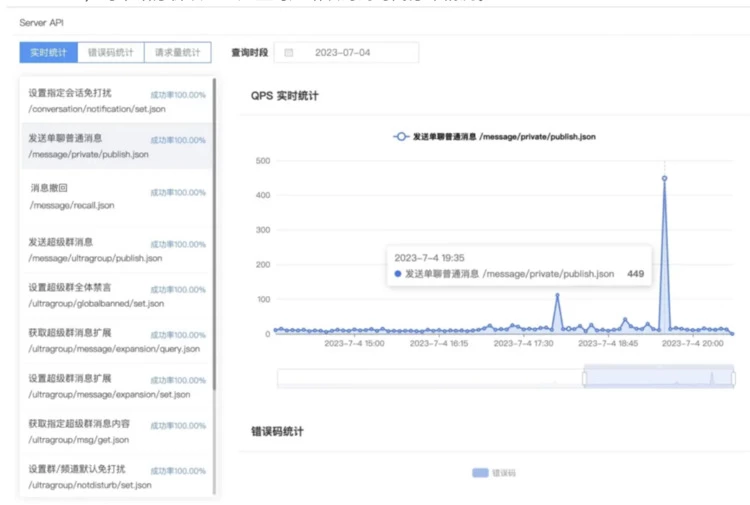Select 设置群/频道默认免打扰 list item
This screenshot has width=750, height=505.
point(117,476)
